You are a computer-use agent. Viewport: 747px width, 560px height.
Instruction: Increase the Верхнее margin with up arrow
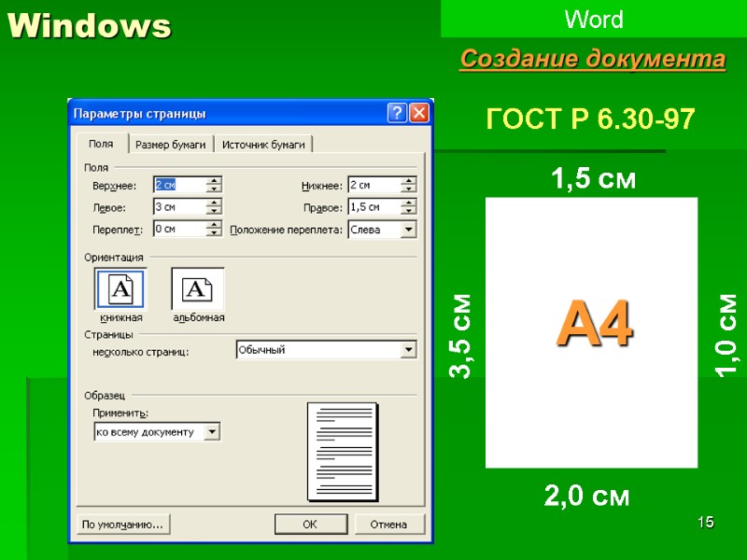215,181
